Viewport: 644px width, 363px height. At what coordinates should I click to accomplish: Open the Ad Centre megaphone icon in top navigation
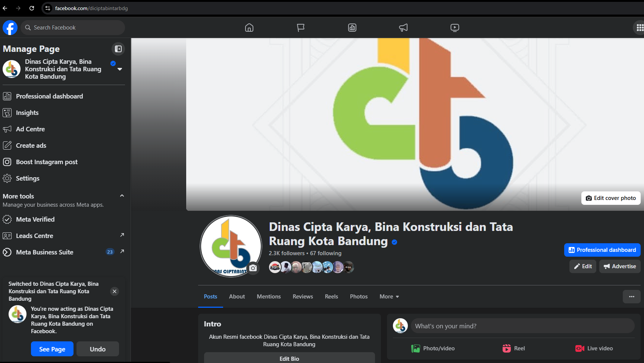[x=403, y=28]
